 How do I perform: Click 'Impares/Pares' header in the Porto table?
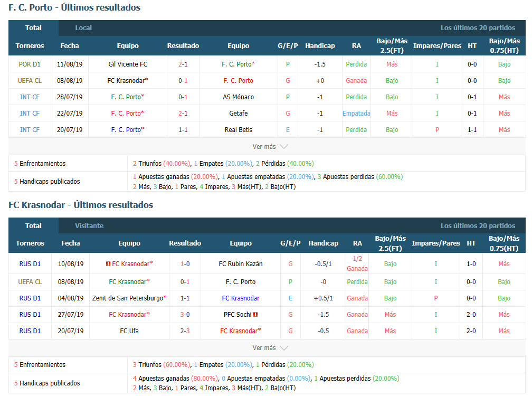(x=437, y=46)
